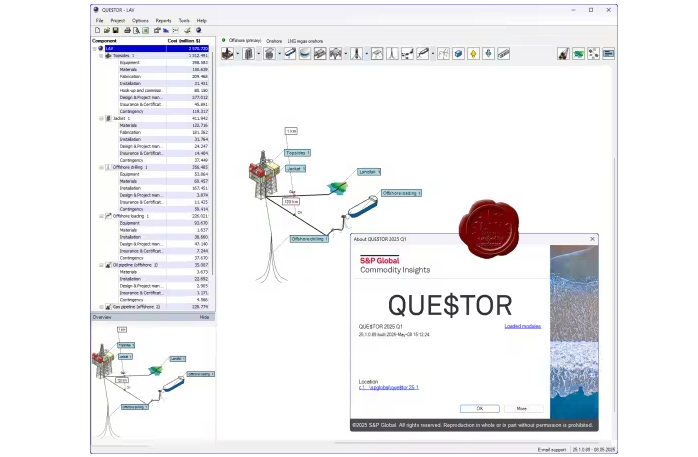Open the Reports menu
This screenshot has height=457, width=698.
[x=163, y=20]
